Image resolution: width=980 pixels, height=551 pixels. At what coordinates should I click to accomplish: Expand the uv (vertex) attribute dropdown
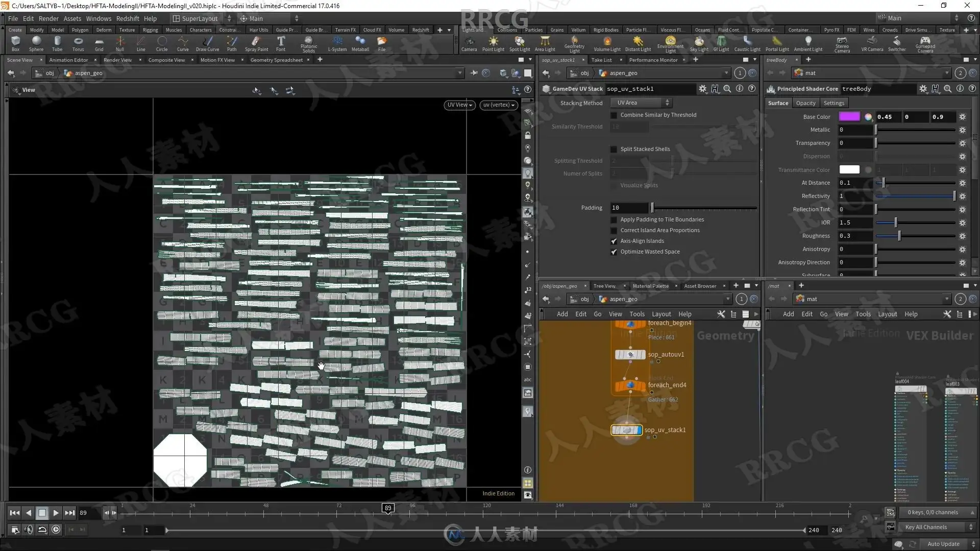tap(499, 105)
